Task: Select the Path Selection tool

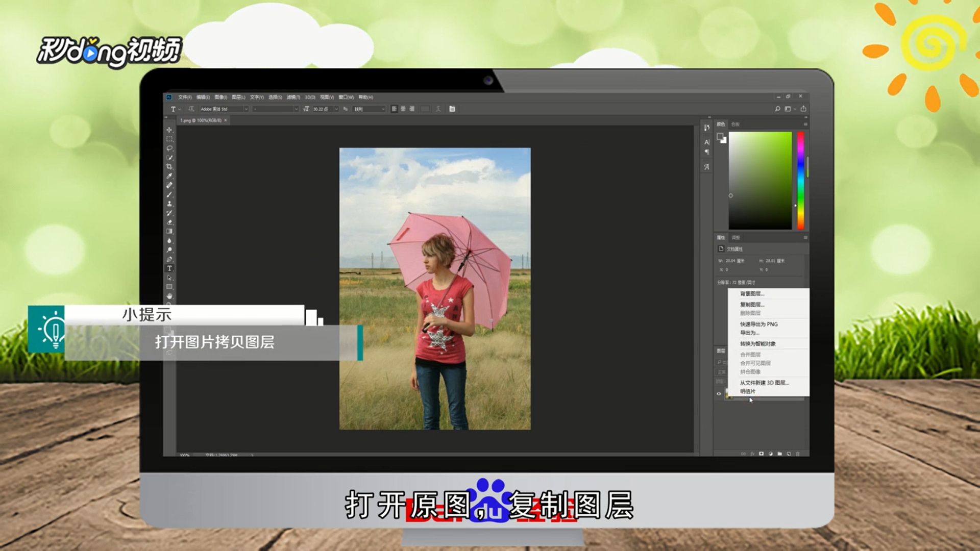Action: click(169, 278)
